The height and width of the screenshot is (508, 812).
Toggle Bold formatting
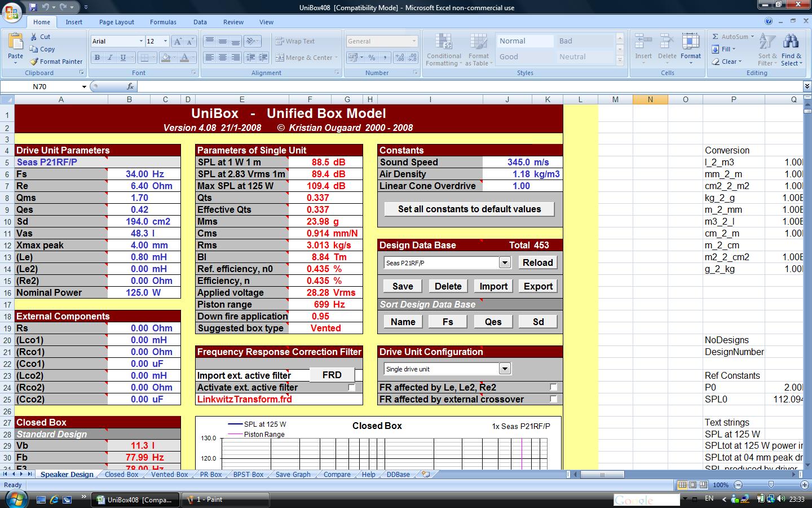click(x=97, y=58)
